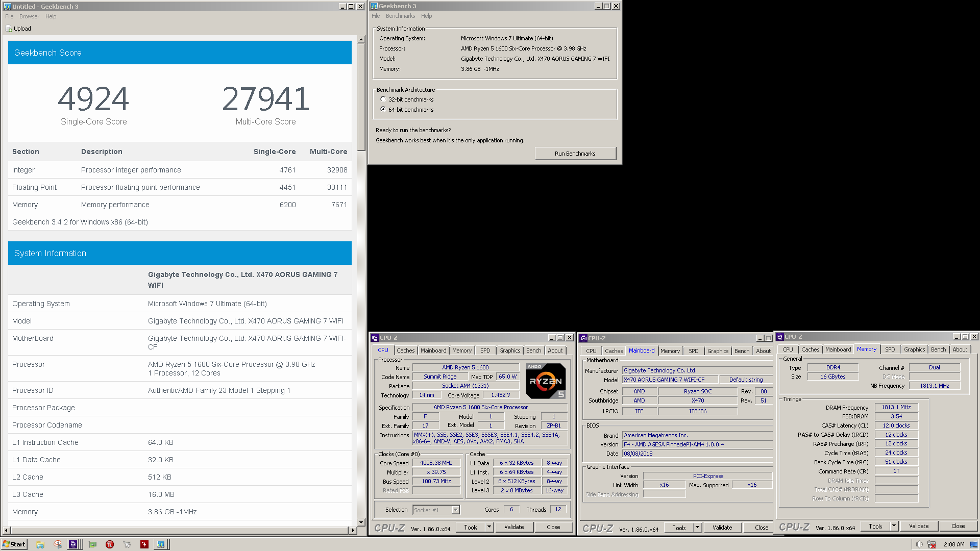Click the volume speaker tray icon
The image size is (980, 551).
[919, 544]
